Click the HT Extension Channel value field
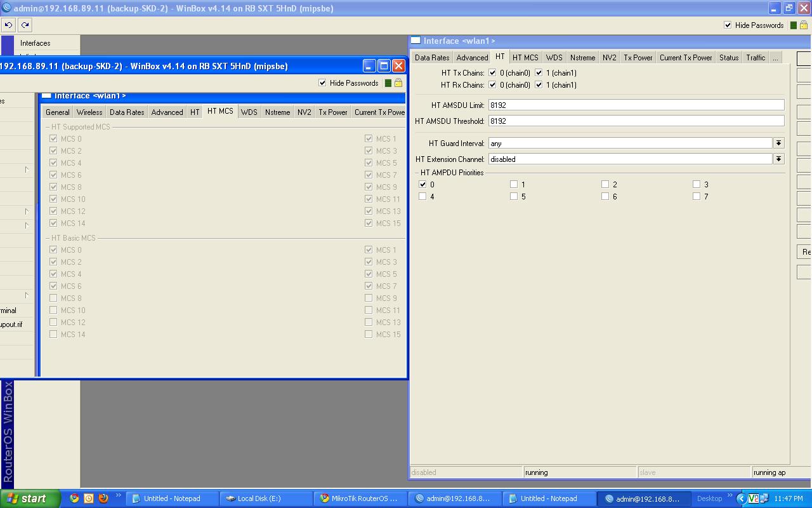Viewport: 812px width, 508px height. tap(631, 159)
